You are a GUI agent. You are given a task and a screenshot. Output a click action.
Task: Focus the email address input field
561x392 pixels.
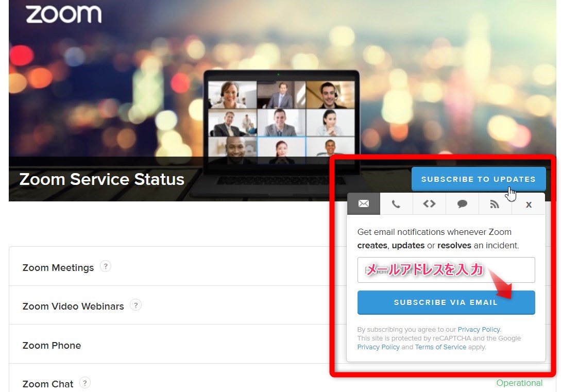pyautogui.click(x=446, y=270)
